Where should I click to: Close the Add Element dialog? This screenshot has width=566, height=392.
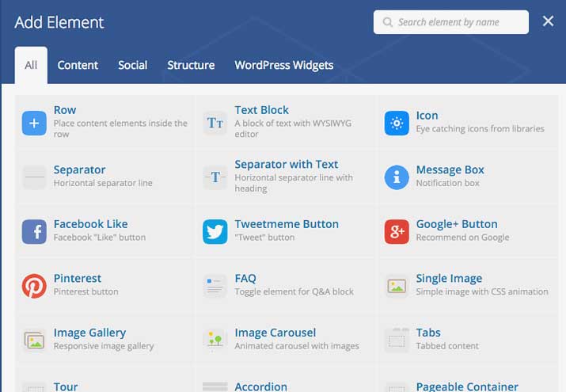[x=548, y=21]
